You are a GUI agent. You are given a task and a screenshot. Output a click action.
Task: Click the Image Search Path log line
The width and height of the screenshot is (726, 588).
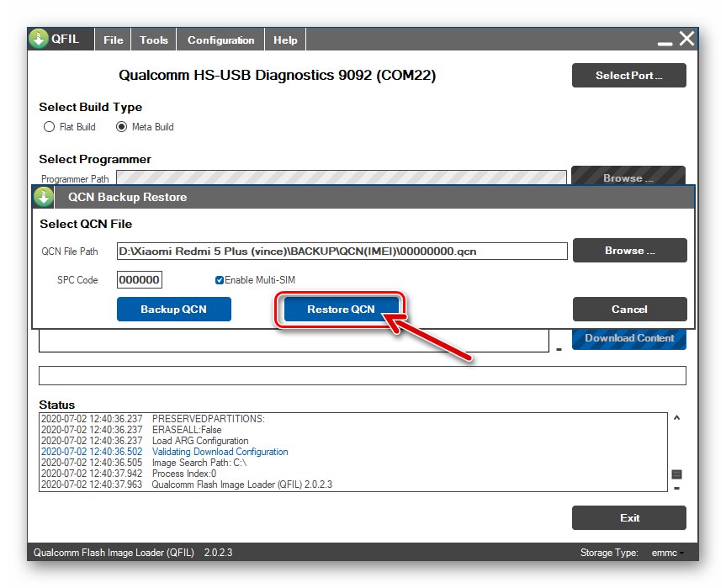click(x=144, y=463)
